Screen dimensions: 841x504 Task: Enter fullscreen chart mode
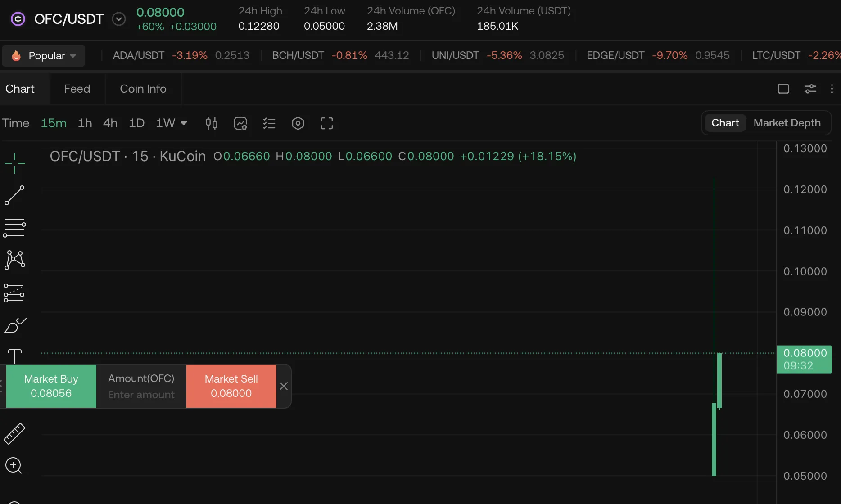(327, 123)
